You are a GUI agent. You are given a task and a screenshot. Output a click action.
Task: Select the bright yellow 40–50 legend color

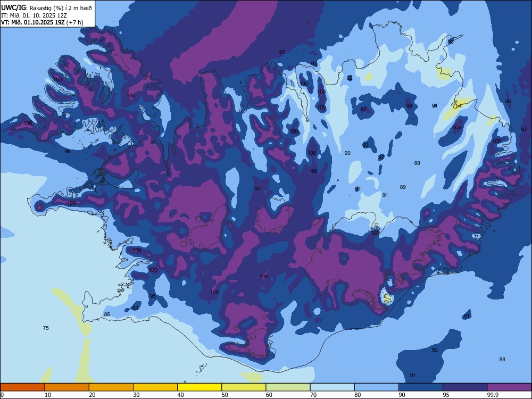pyautogui.click(x=199, y=387)
